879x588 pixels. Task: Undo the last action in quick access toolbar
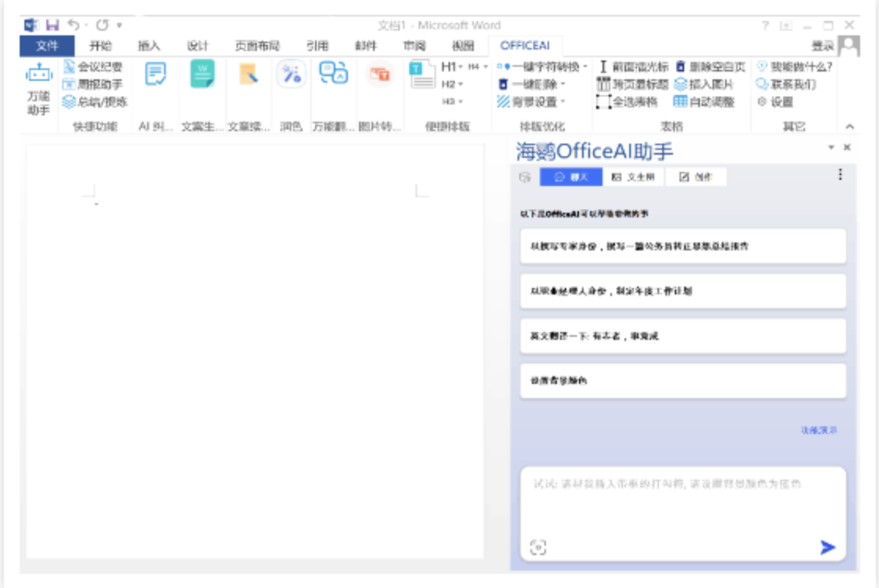coord(73,24)
